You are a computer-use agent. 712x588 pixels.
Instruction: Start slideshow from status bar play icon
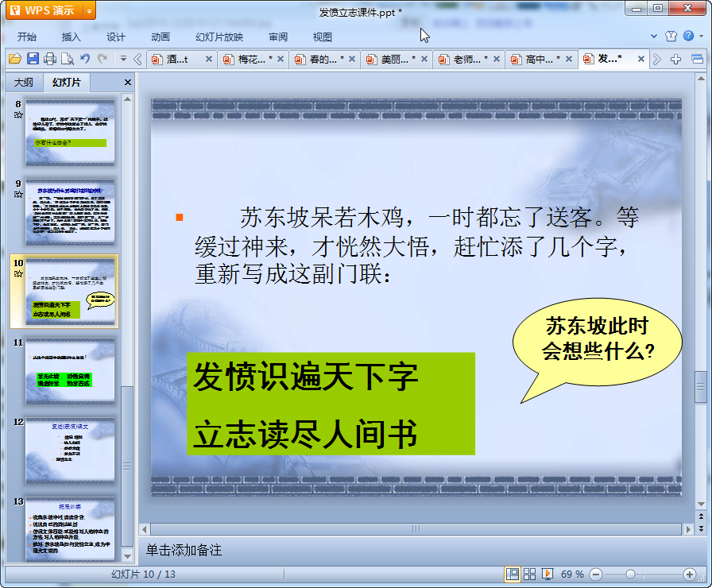tap(548, 574)
